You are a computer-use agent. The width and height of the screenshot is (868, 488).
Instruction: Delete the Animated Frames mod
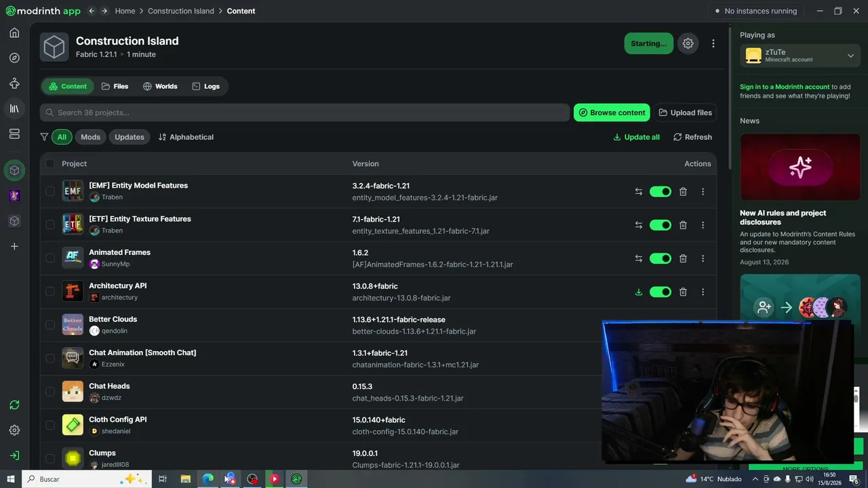coord(683,258)
